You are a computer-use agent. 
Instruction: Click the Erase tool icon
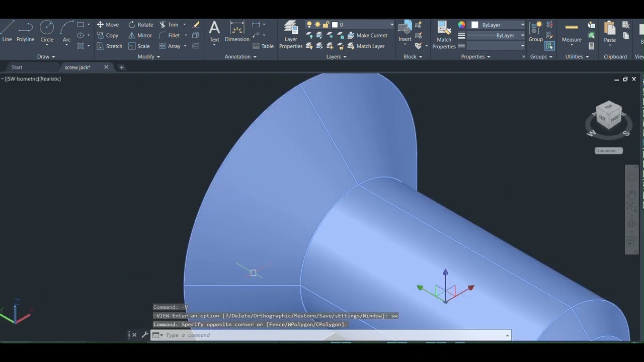[196, 25]
